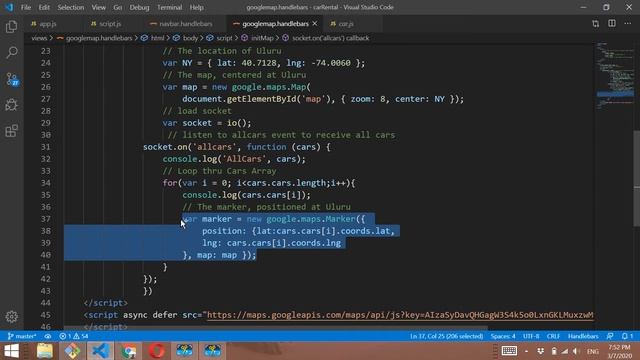Click the Visual Studio Code taskbar icon

[x=100, y=351]
